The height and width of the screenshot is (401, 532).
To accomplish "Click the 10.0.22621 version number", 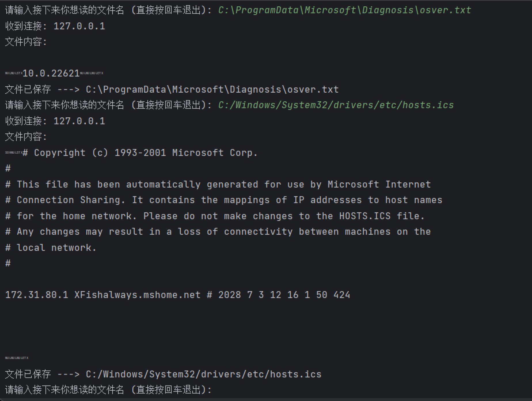I will click(51, 73).
